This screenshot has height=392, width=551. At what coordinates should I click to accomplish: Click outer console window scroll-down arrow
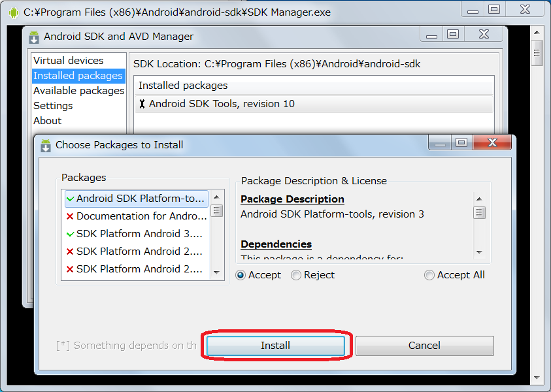[537, 378]
